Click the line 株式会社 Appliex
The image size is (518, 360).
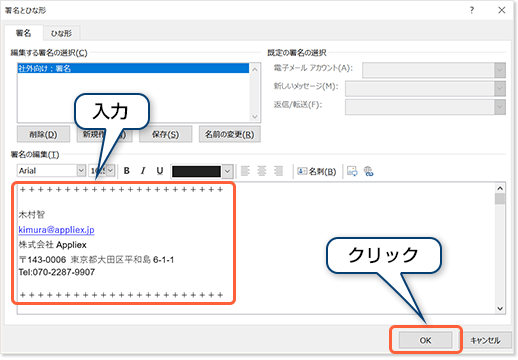(53, 245)
